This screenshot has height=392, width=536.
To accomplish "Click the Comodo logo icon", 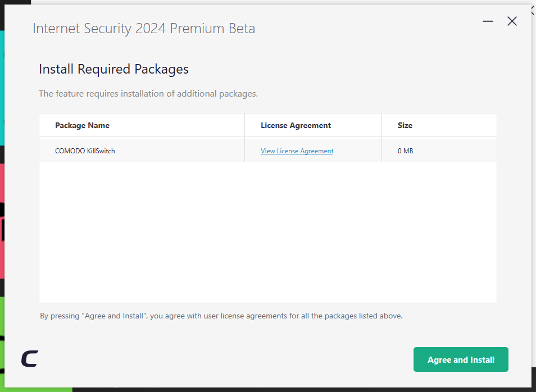I will pyautogui.click(x=30, y=358).
